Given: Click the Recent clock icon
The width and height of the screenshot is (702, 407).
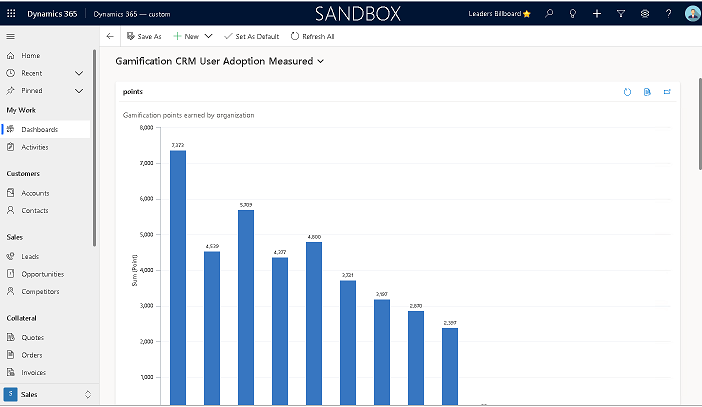Looking at the screenshot, I should (x=11, y=73).
